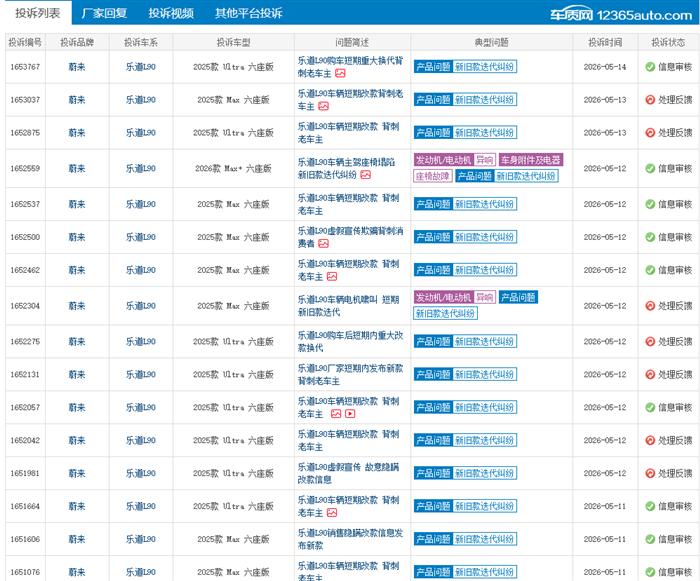Screen dimensions: 700x581
Task: Open image icon on complaint 1653767 description
Action: (x=340, y=73)
